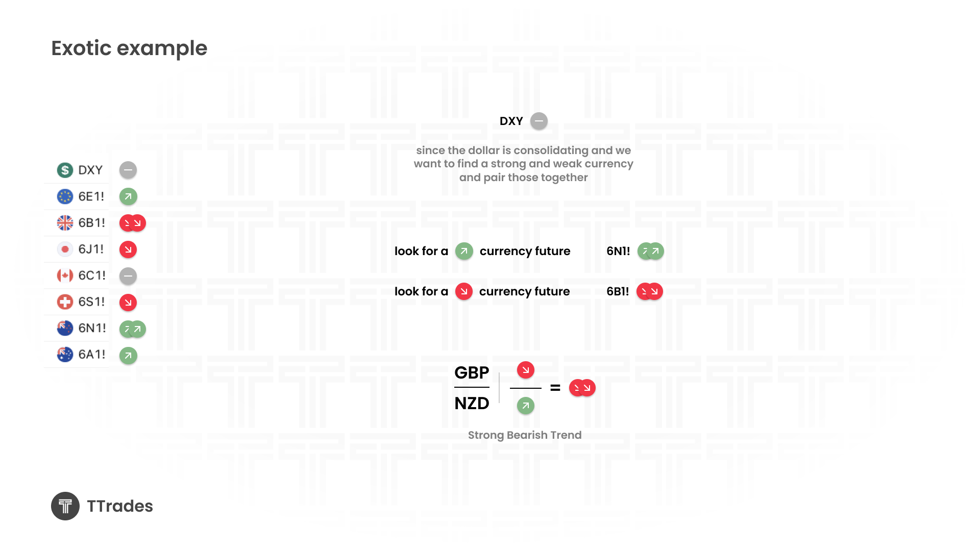Screen dimensions: 980x551
Task: Click the DXY dollar sign icon
Action: [x=65, y=170]
